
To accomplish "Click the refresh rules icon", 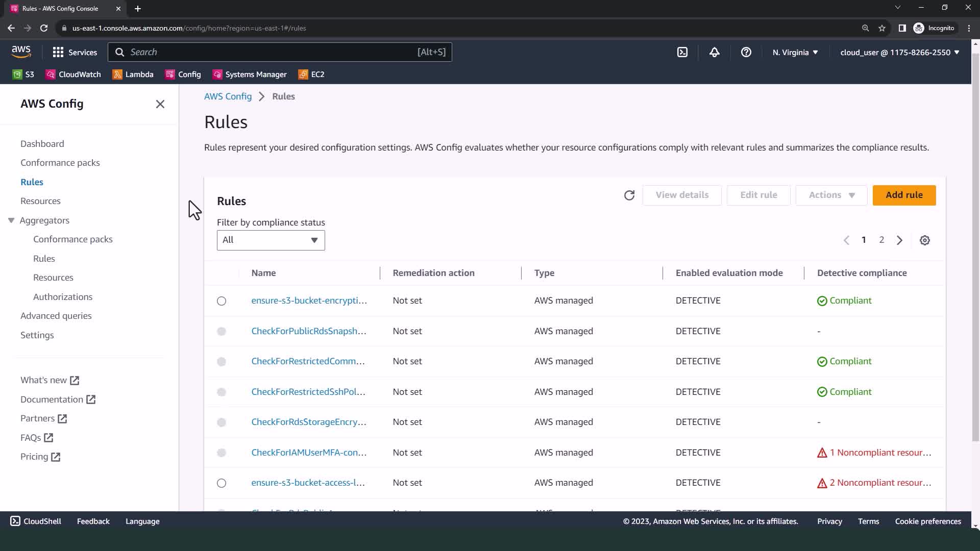I will (629, 195).
